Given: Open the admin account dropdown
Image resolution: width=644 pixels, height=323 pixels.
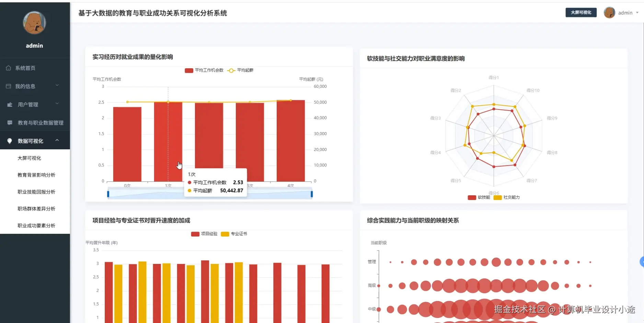Looking at the screenshot, I should [x=637, y=13].
